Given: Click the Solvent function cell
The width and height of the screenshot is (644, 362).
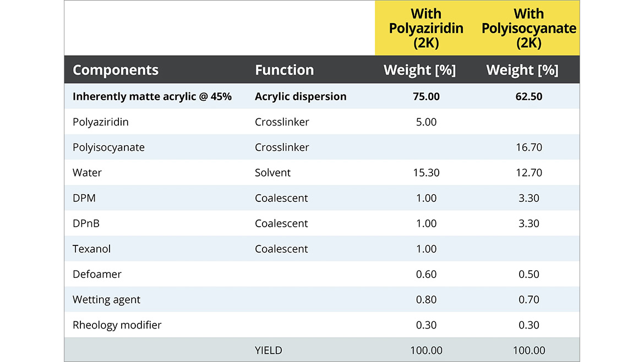Looking at the screenshot, I should pyautogui.click(x=272, y=173).
